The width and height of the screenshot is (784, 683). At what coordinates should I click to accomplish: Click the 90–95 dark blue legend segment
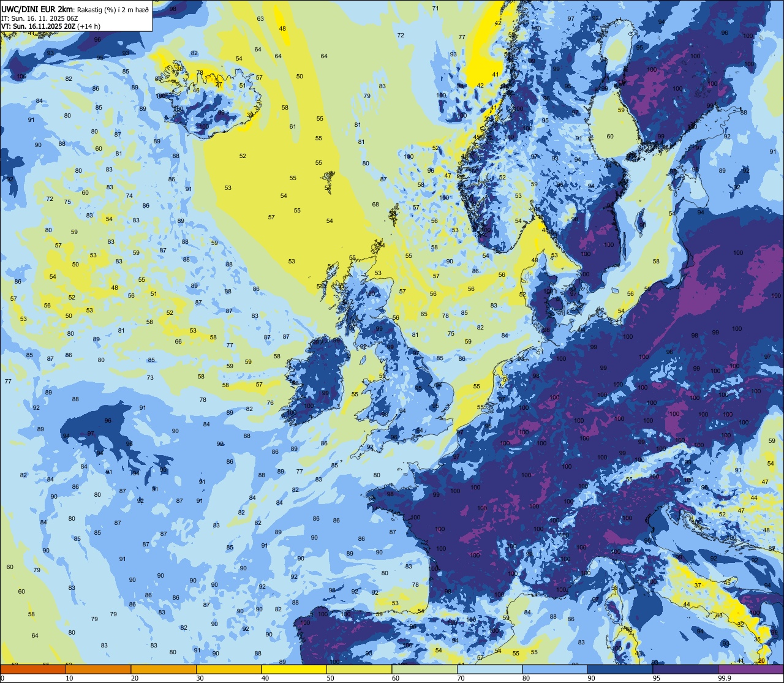click(x=620, y=670)
